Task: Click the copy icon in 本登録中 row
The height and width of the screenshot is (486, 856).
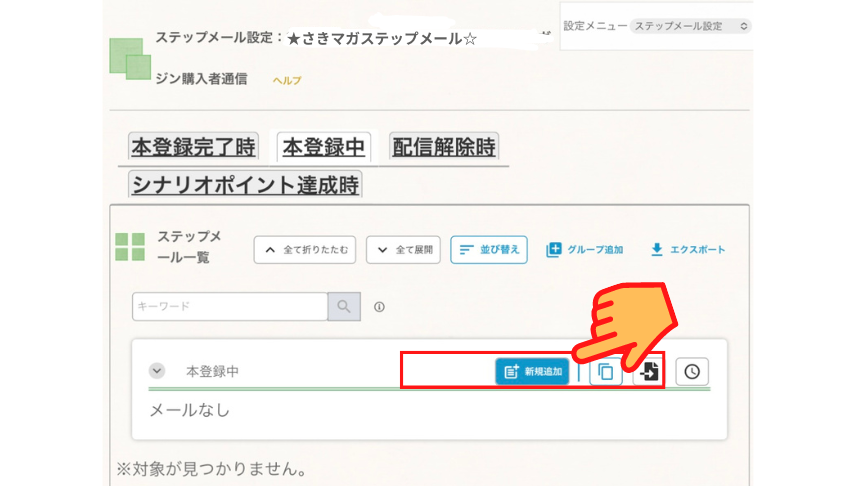Action: pyautogui.click(x=605, y=372)
